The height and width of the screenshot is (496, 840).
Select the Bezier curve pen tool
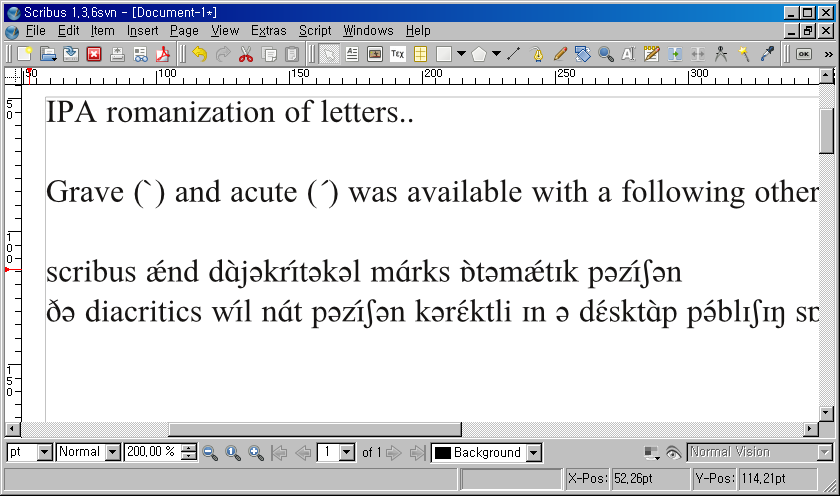[538, 54]
